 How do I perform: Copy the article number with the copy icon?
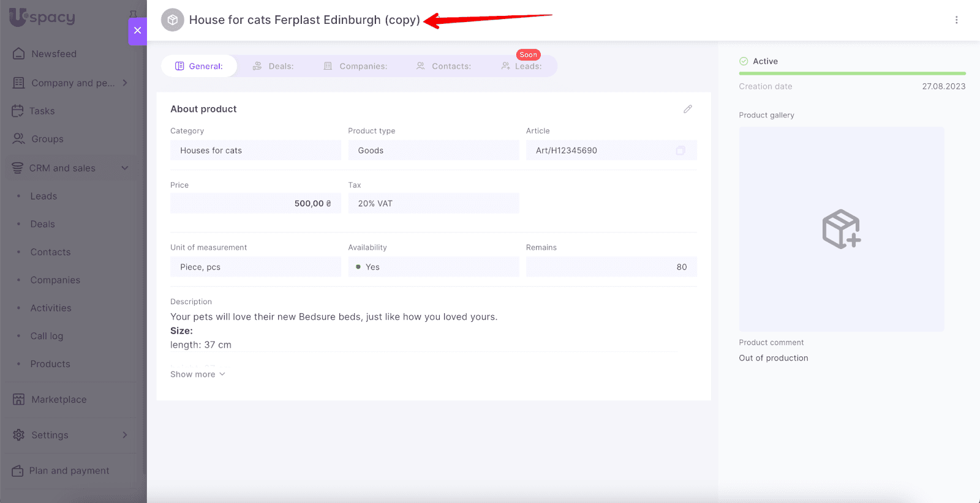point(680,151)
